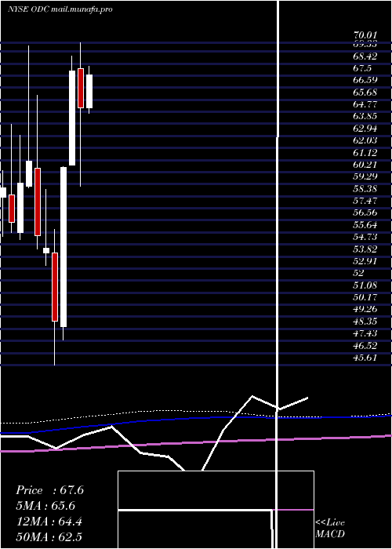
Task: Click the 62.94 price axis label
Action: (x=365, y=128)
